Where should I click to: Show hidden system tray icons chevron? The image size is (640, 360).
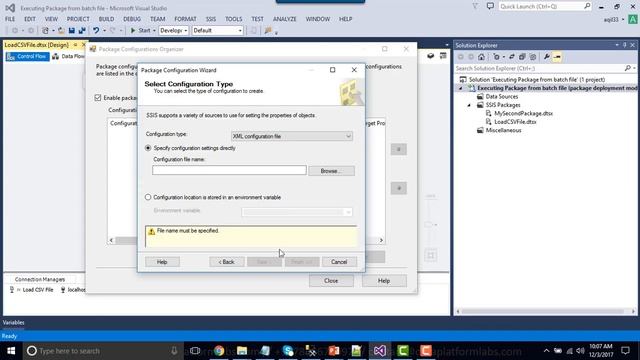pyautogui.click(x=546, y=351)
